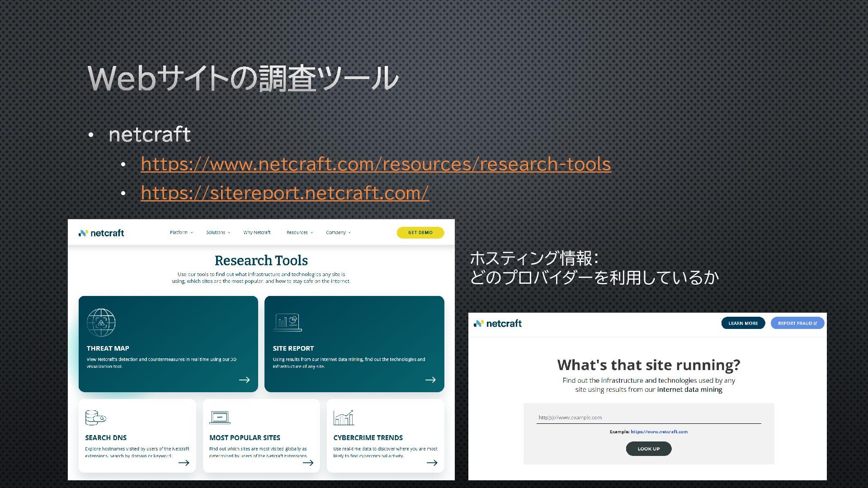Click the URL input field for site lookup
This screenshot has height=488, width=868.
tap(649, 418)
